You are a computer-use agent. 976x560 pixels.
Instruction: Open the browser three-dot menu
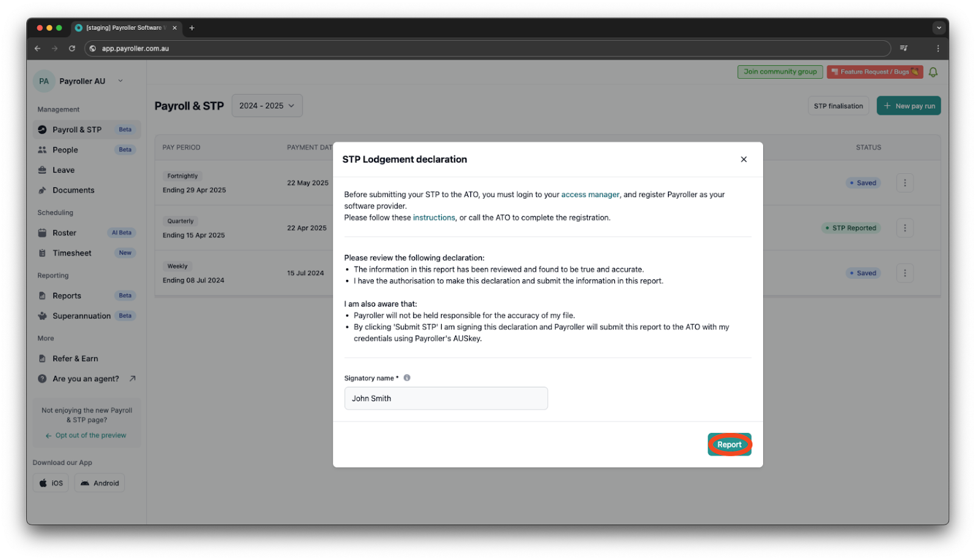point(938,48)
